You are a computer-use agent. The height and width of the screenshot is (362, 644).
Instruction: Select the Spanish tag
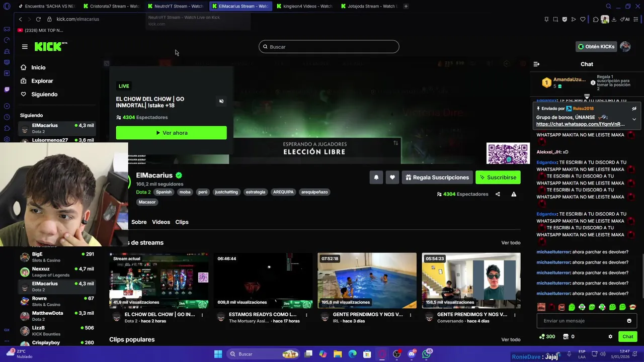coord(164,192)
